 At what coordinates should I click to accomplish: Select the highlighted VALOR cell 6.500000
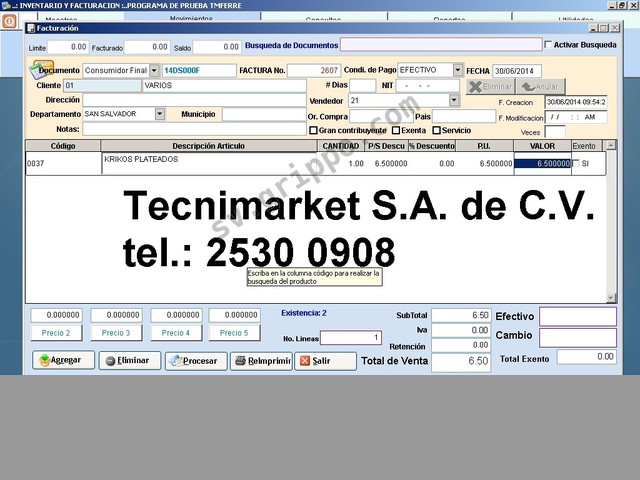[x=542, y=163]
